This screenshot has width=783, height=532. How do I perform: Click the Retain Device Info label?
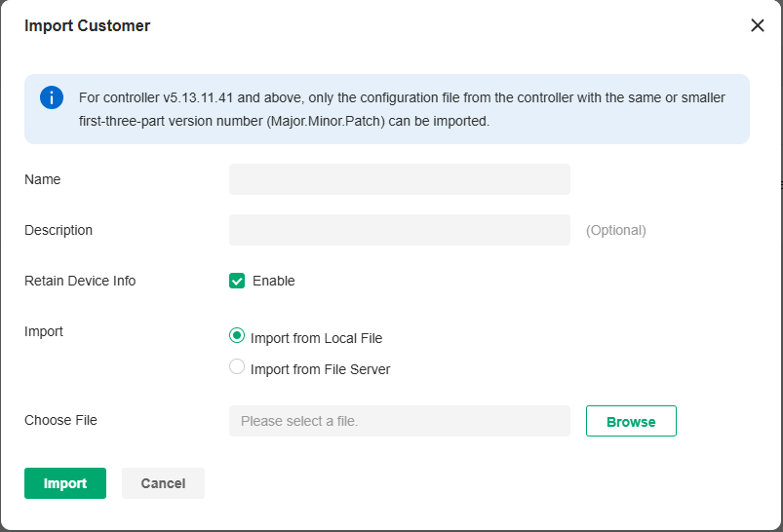pos(80,281)
